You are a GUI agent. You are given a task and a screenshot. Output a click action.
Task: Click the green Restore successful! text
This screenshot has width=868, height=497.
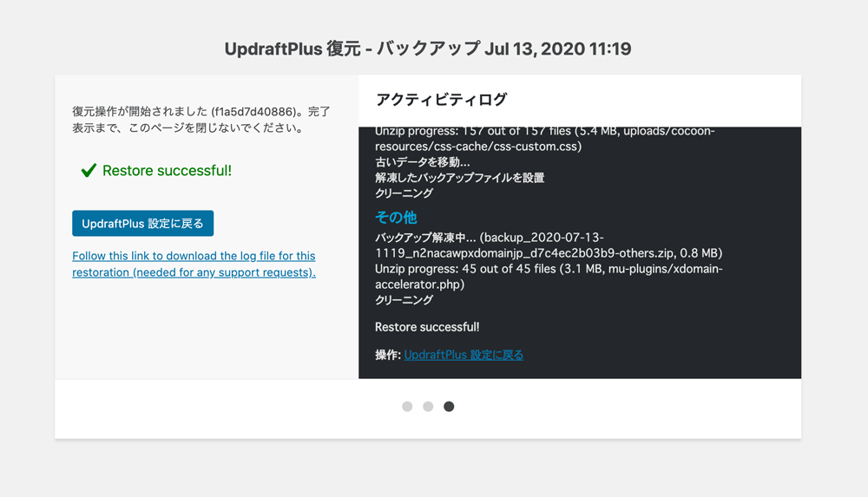pyautogui.click(x=168, y=171)
